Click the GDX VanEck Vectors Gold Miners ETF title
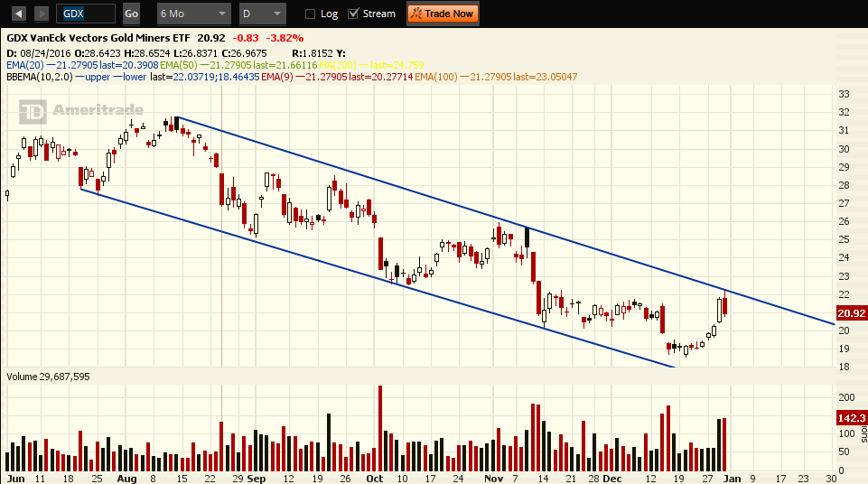 pos(98,38)
